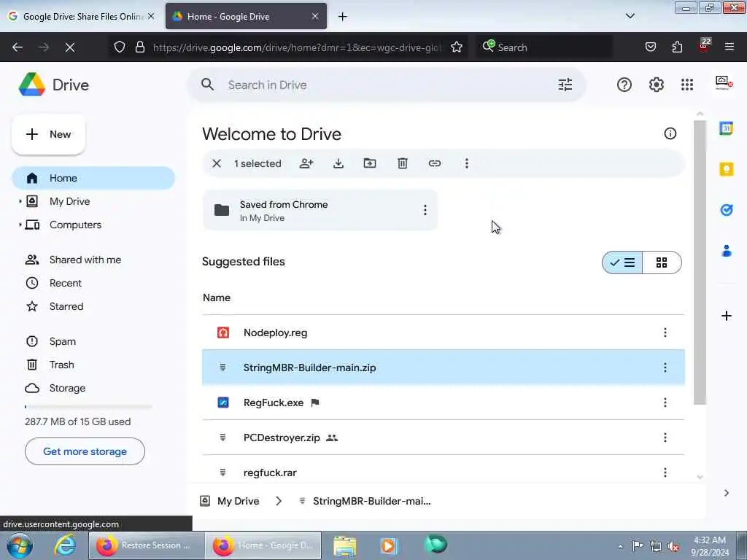Screen dimensions: 747x560
Task: Open the Help (question mark) menu
Action: [x=624, y=85]
